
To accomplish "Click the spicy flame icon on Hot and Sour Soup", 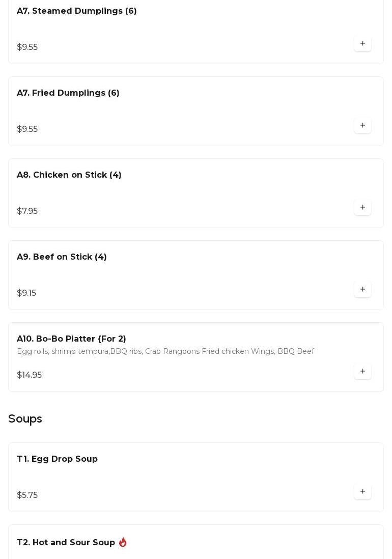I will (123, 542).
